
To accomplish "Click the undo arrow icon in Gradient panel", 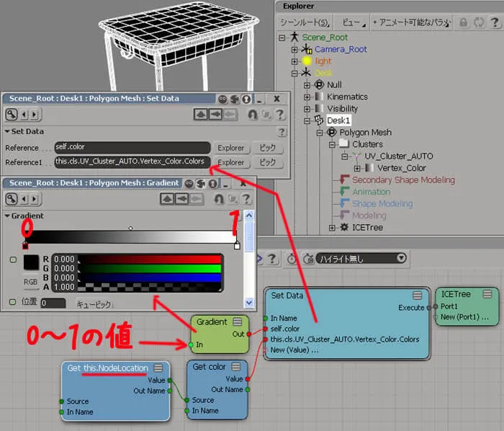I will [219, 199].
